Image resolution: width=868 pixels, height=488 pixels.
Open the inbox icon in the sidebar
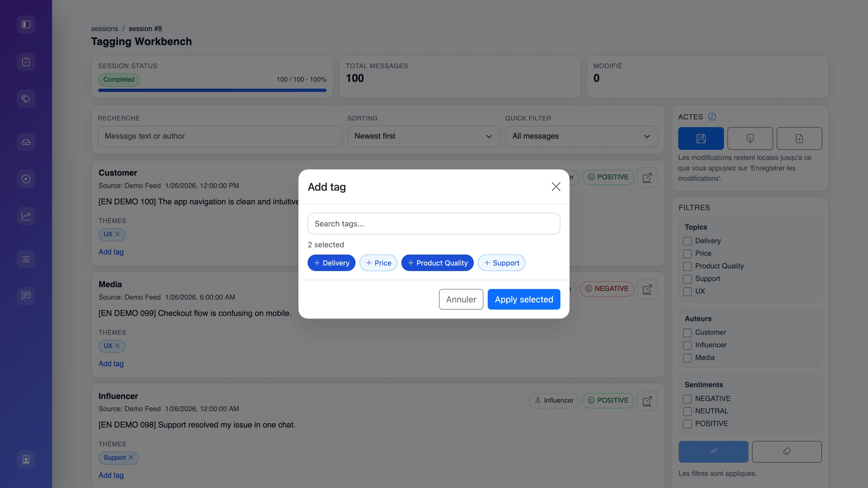click(x=26, y=142)
